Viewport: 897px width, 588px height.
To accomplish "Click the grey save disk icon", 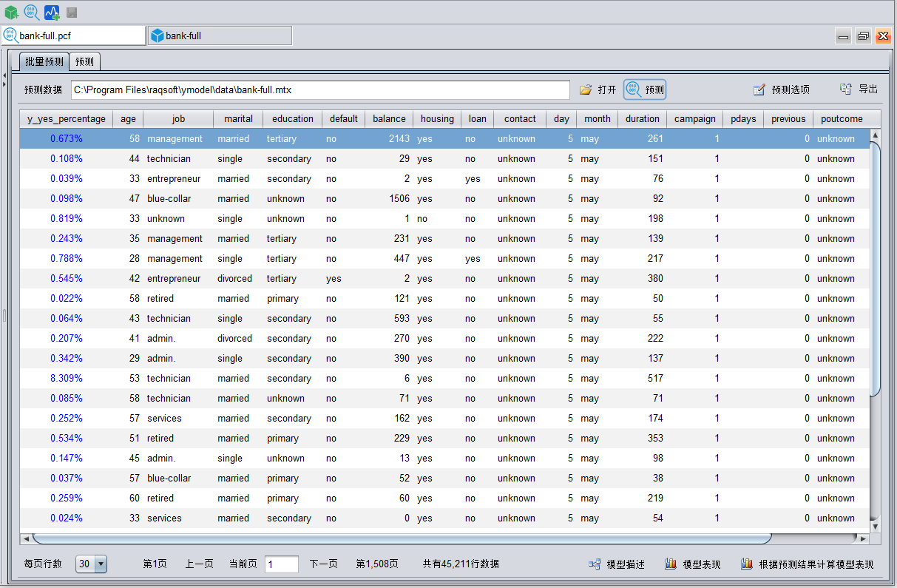I will [x=72, y=13].
